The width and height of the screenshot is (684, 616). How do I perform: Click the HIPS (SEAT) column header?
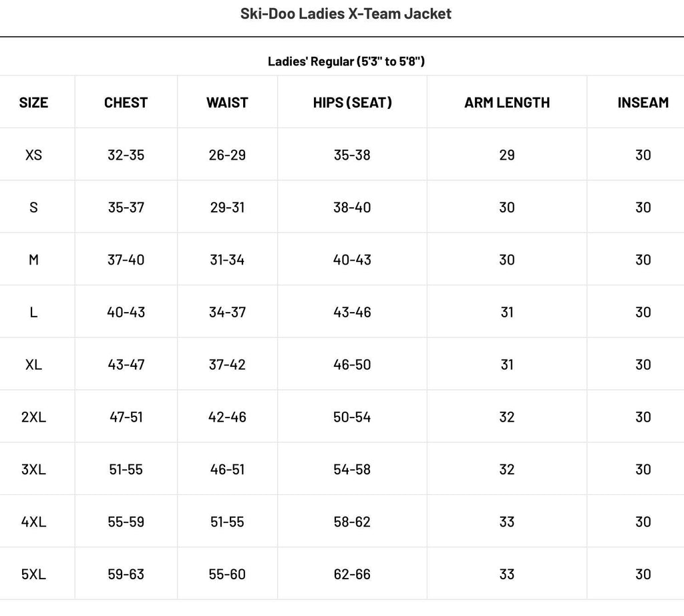pyautogui.click(x=352, y=102)
